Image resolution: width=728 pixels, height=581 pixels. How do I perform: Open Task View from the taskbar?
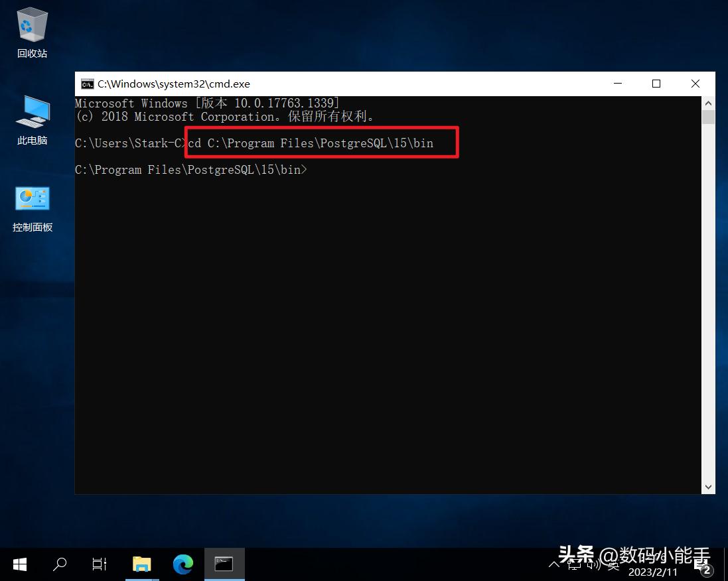[x=100, y=564]
